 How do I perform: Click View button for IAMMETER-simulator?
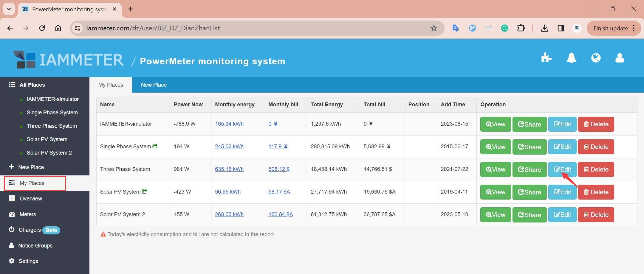496,124
